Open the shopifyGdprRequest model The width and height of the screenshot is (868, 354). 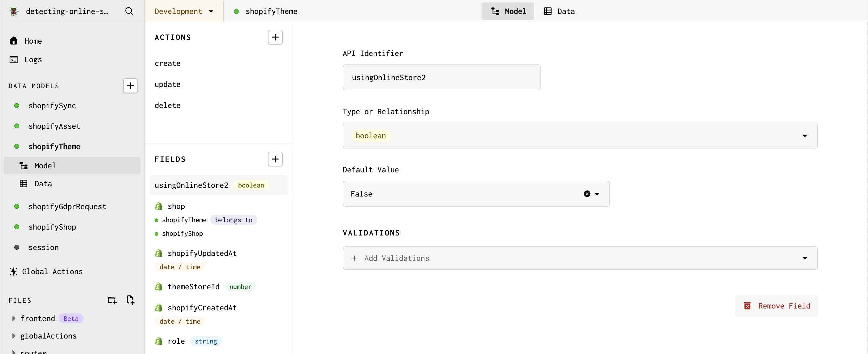pos(67,207)
